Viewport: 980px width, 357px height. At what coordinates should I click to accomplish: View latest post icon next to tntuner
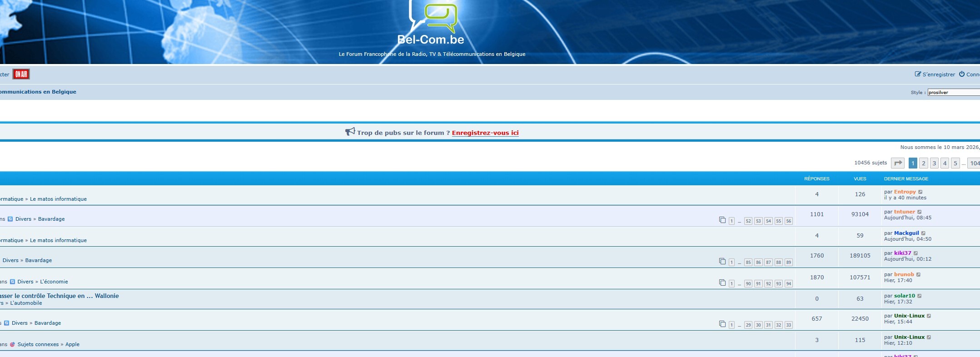tap(920, 212)
